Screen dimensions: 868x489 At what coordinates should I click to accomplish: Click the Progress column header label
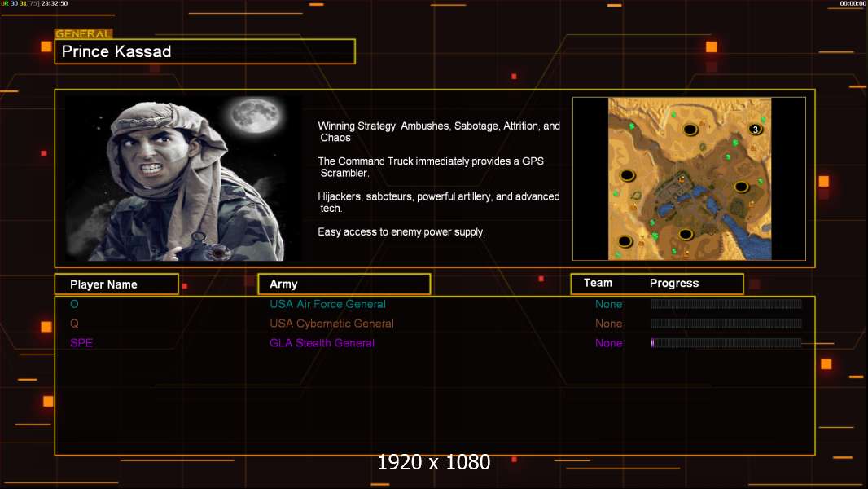(673, 283)
